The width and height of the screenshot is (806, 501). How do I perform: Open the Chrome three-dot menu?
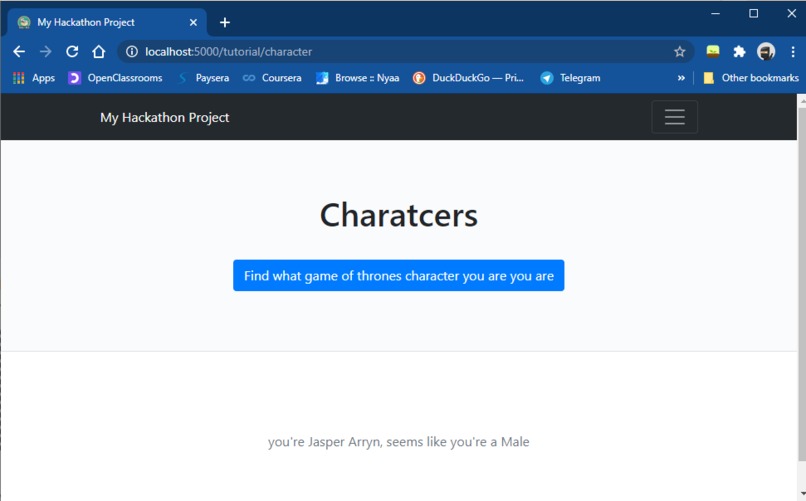(x=793, y=51)
